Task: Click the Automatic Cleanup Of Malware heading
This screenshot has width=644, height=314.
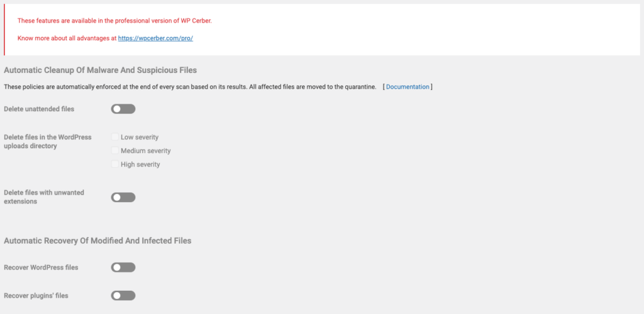Action: [x=100, y=70]
